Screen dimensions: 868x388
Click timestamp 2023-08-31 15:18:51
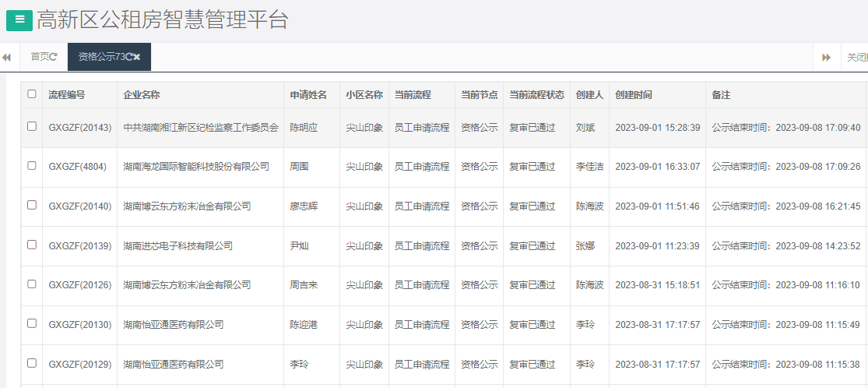point(658,285)
